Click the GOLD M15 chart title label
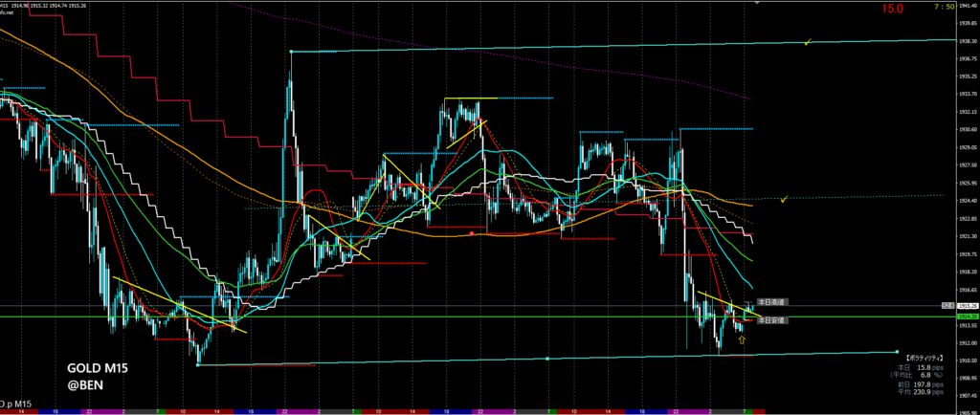Image resolution: width=980 pixels, height=415 pixels. point(95,367)
